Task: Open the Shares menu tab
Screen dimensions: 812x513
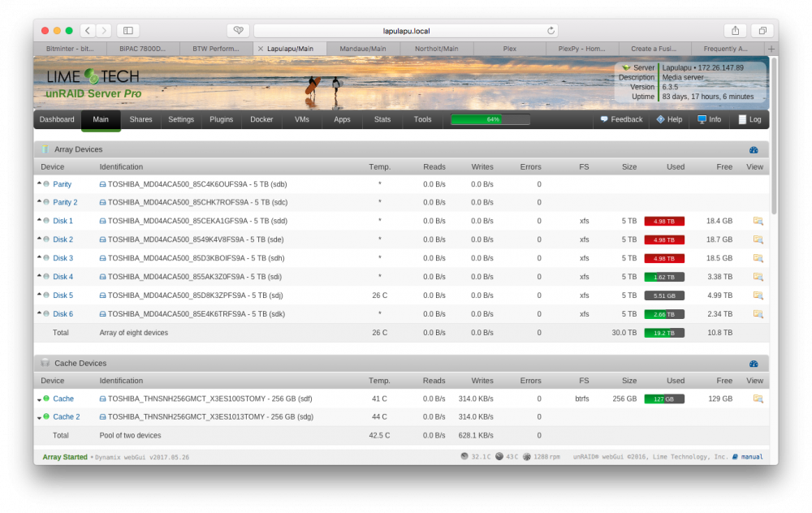Action: (140, 119)
